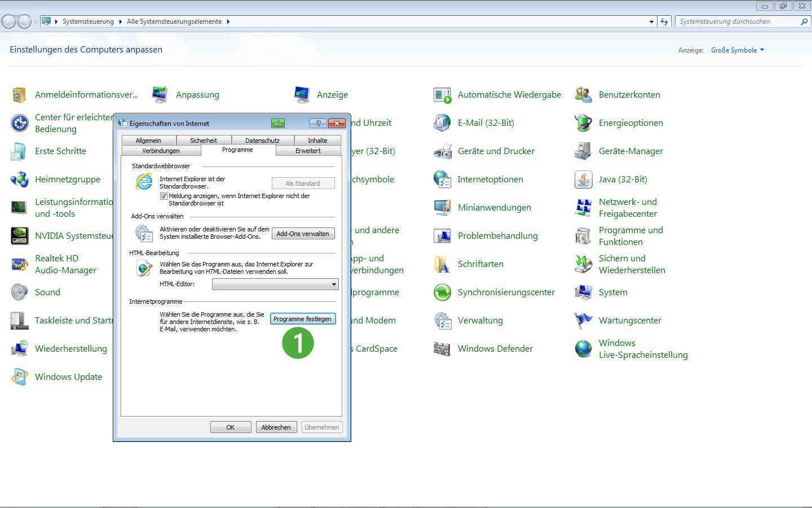This screenshot has width=812, height=508.
Task: Click the Wartungscenter flag icon
Action: [x=583, y=321]
